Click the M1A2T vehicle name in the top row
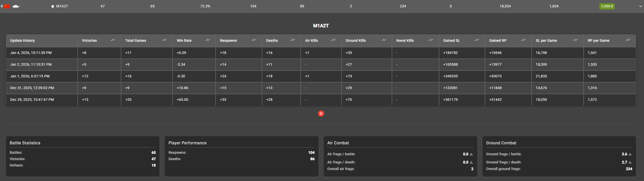The width and height of the screenshot is (644, 181). 62,6
